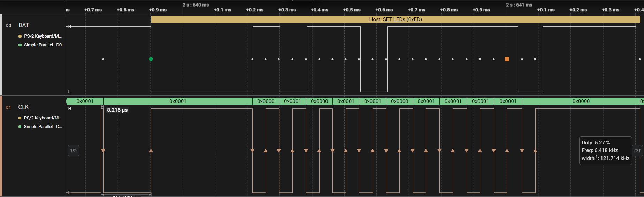Click the 8.216 µs measurement label
The image size is (644, 197).
[x=117, y=110]
